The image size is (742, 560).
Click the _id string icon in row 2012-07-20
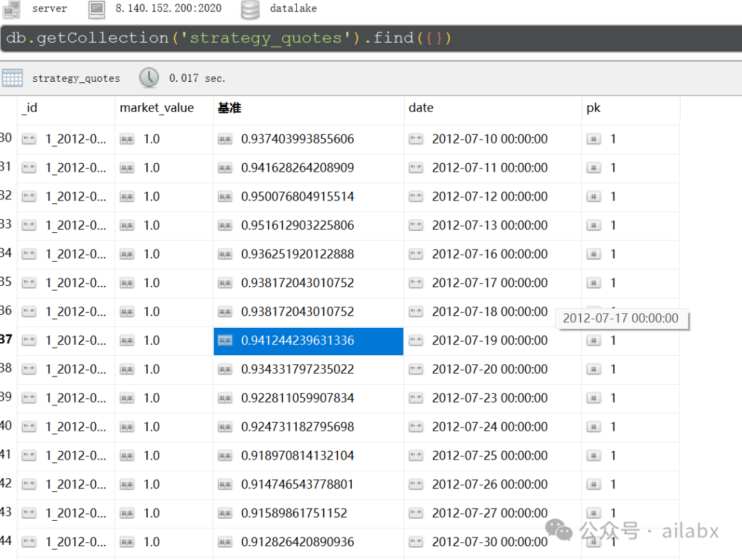coord(29,370)
